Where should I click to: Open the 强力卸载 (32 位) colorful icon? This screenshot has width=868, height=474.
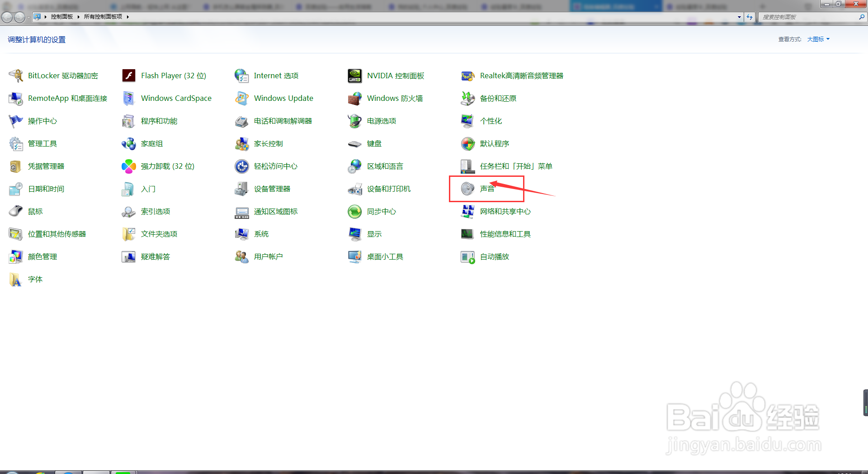pyautogui.click(x=129, y=166)
